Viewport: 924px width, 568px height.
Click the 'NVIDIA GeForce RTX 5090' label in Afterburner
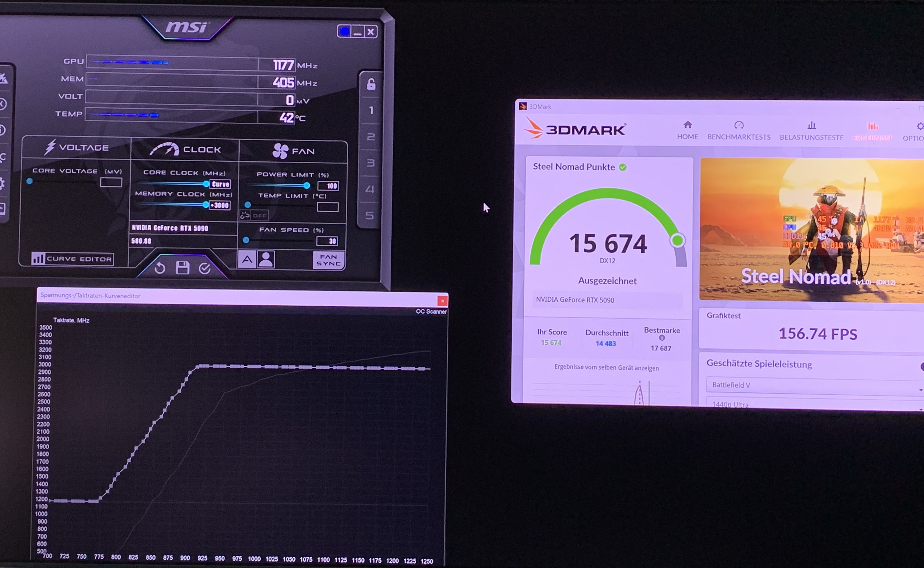tap(170, 228)
